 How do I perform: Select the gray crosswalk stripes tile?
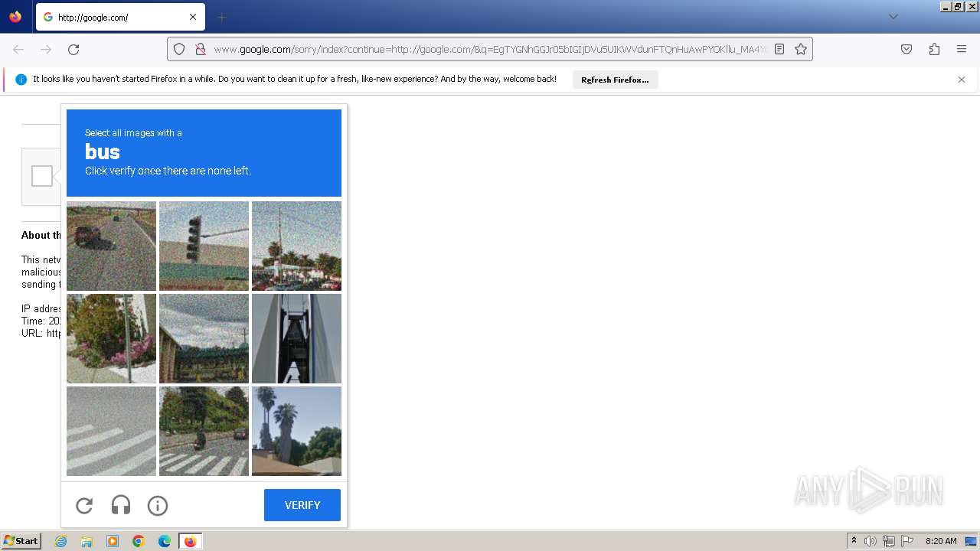pos(111,431)
